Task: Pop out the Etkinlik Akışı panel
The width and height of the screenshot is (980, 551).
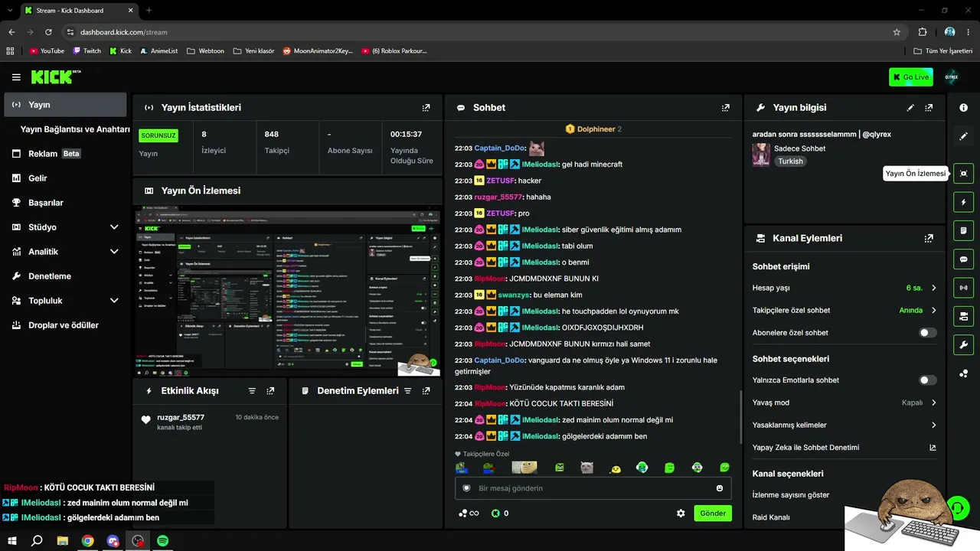Action: [x=270, y=391]
